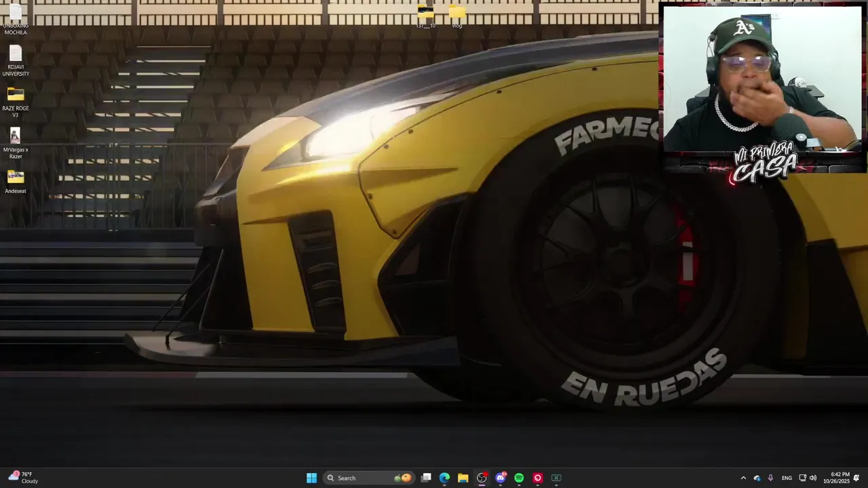The height and width of the screenshot is (488, 868).
Task: Switch the ENG input language indicator
Action: coord(787,478)
